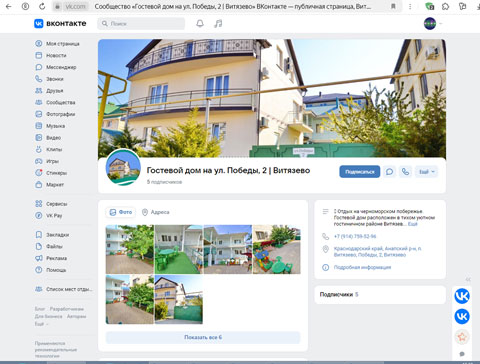Click the Маркет bag icon
The width and height of the screenshot is (480, 364).
pyautogui.click(x=39, y=184)
